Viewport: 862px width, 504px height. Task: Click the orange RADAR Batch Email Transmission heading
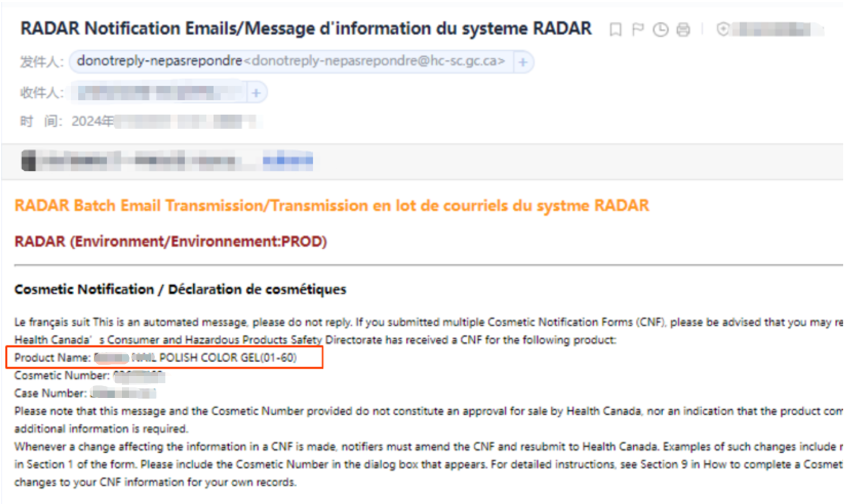coord(331,206)
